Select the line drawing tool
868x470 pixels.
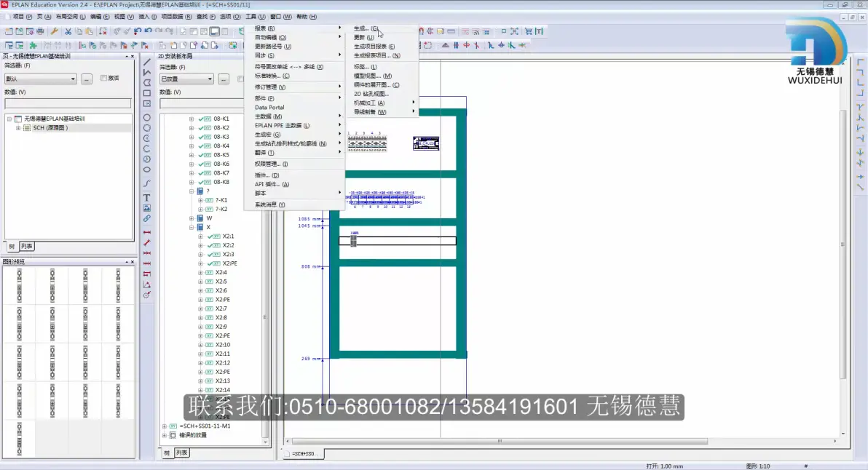[146, 62]
